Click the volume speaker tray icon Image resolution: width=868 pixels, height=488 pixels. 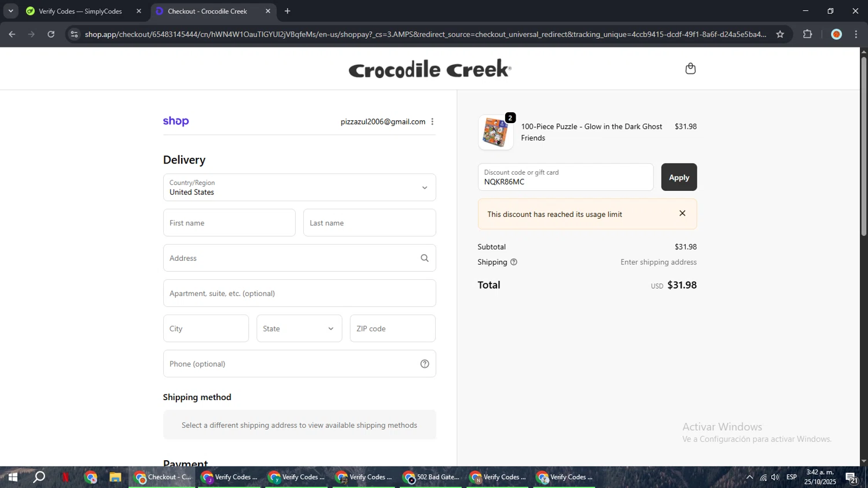point(775,477)
